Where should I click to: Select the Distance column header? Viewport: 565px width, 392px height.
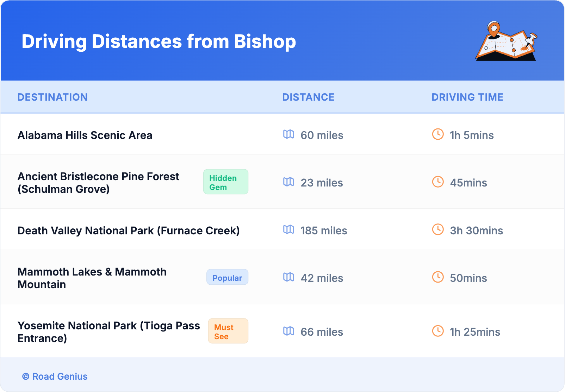point(308,97)
